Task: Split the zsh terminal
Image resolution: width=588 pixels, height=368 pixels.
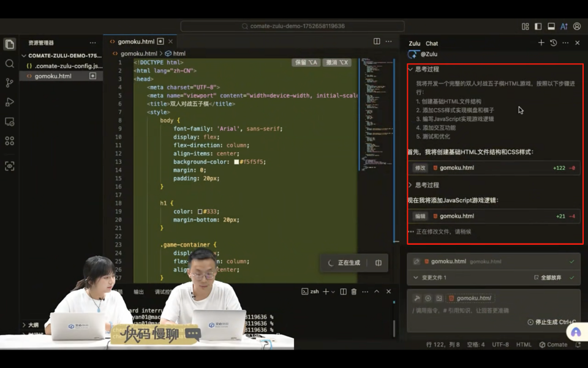Action: point(343,291)
